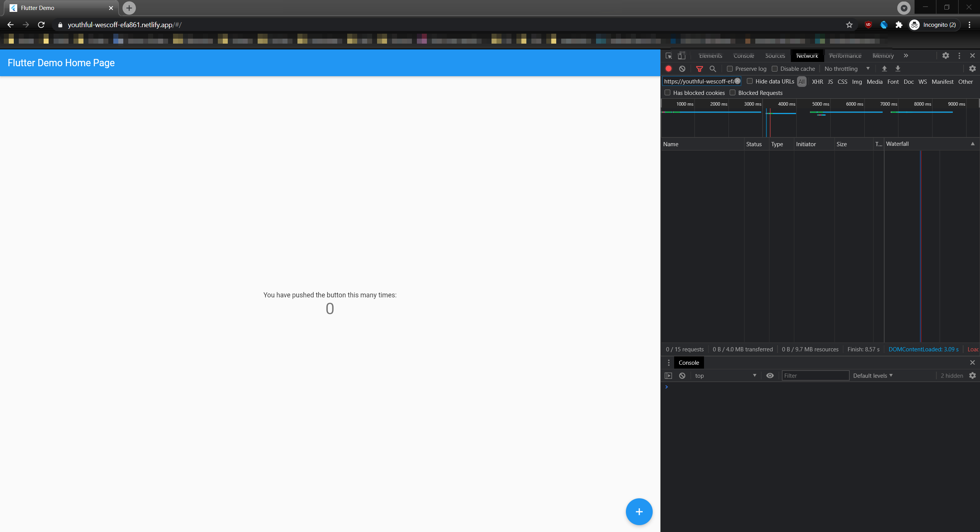Enable the Disable cache checkbox
Viewport: 980px width, 532px height.
tap(774, 69)
